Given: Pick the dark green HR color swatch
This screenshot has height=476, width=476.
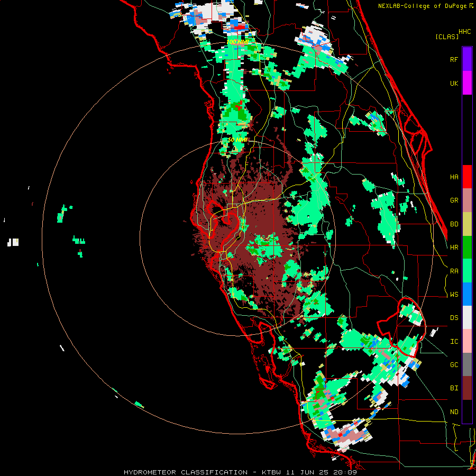Looking at the screenshot, I should point(467,248).
